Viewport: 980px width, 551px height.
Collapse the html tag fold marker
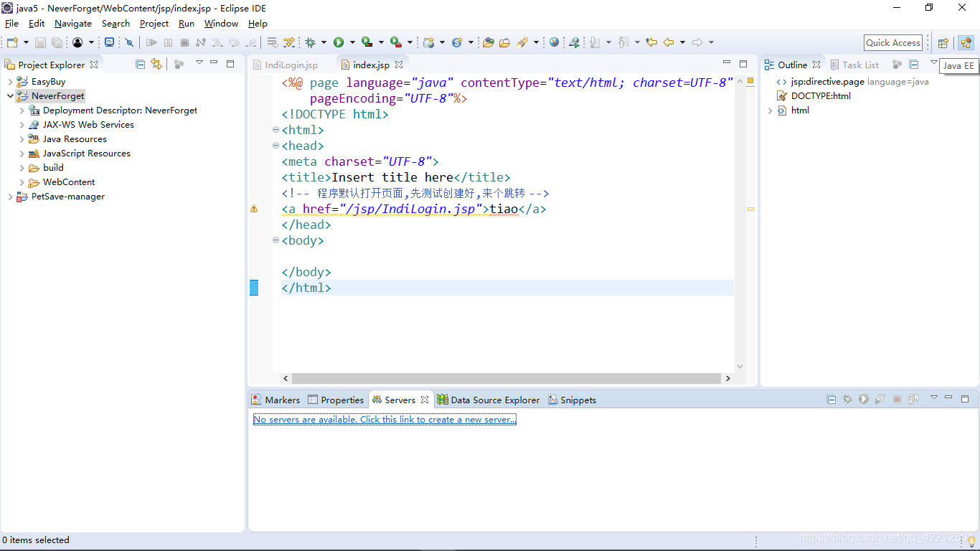[x=276, y=130]
